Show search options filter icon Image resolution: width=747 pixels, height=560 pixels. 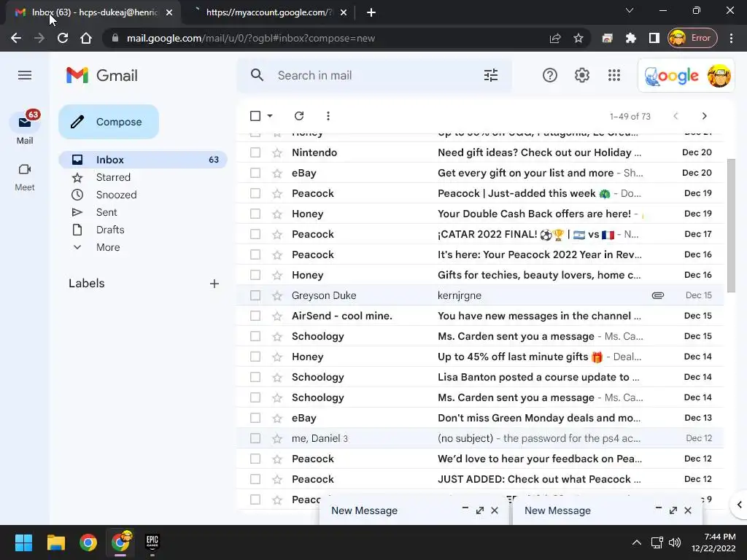491,75
